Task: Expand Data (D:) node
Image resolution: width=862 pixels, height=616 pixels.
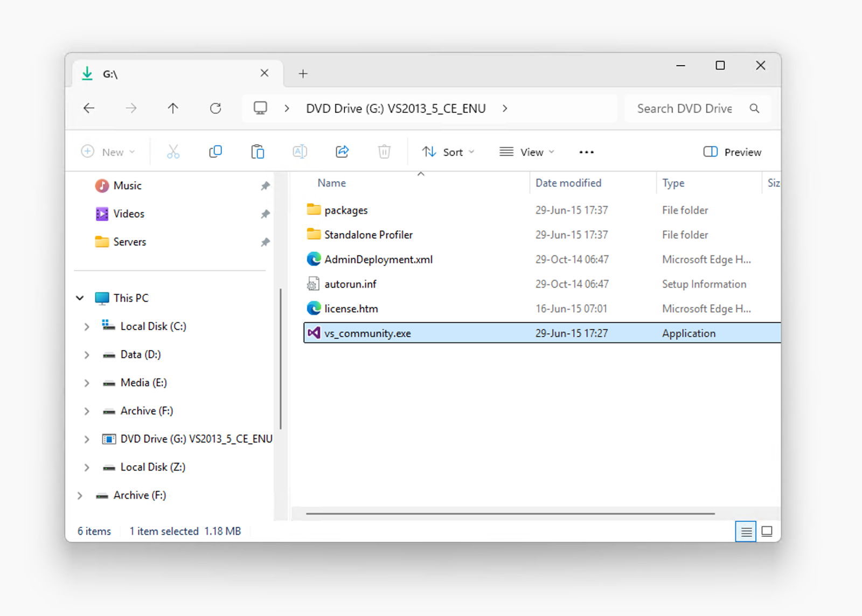Action: pyautogui.click(x=87, y=355)
